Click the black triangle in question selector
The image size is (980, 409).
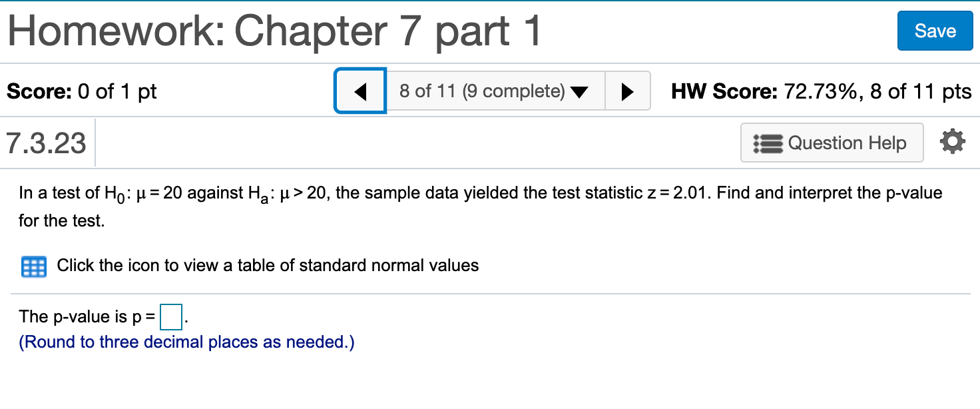pyautogui.click(x=580, y=92)
